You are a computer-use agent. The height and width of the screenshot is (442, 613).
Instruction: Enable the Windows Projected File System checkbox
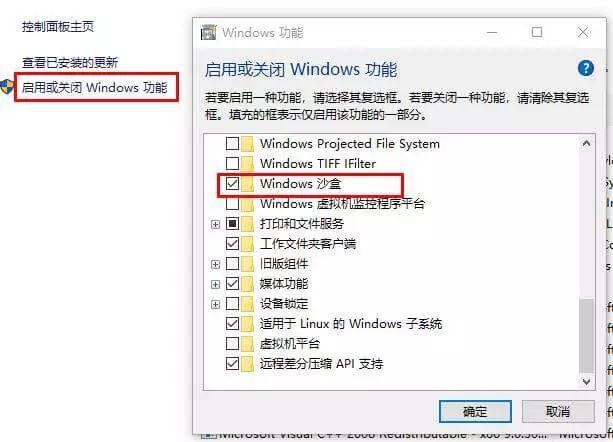(233, 143)
